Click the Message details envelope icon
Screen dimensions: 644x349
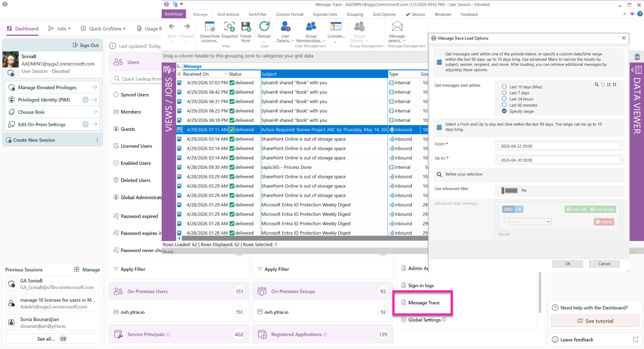(397, 26)
